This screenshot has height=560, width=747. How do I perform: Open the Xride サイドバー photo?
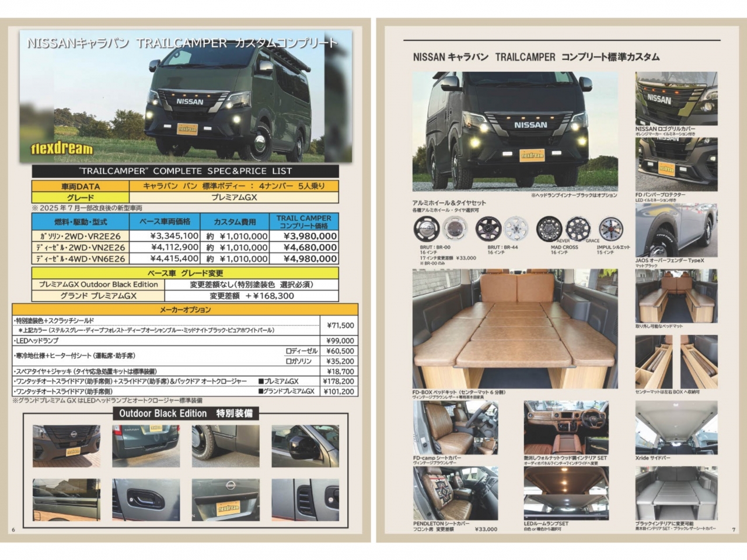click(x=676, y=427)
